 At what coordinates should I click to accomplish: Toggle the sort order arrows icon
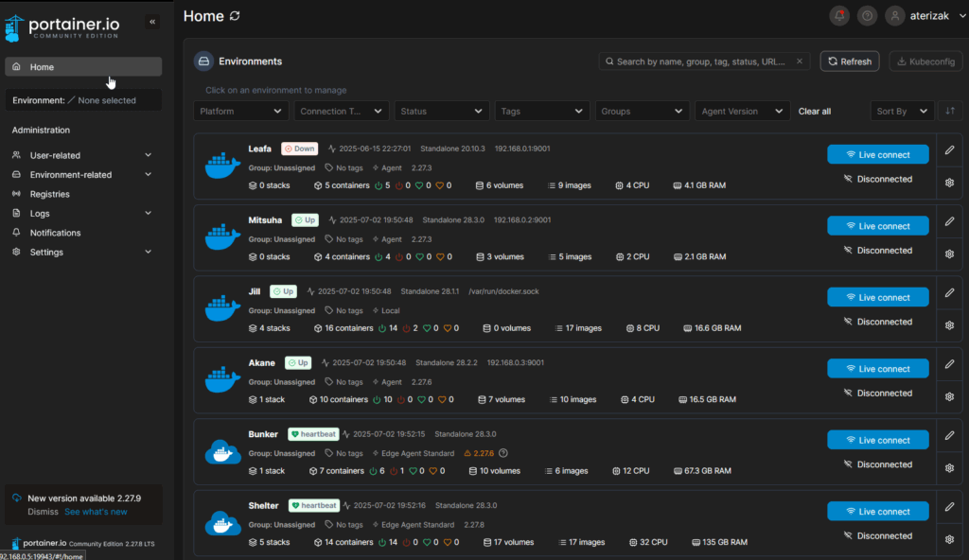click(950, 112)
